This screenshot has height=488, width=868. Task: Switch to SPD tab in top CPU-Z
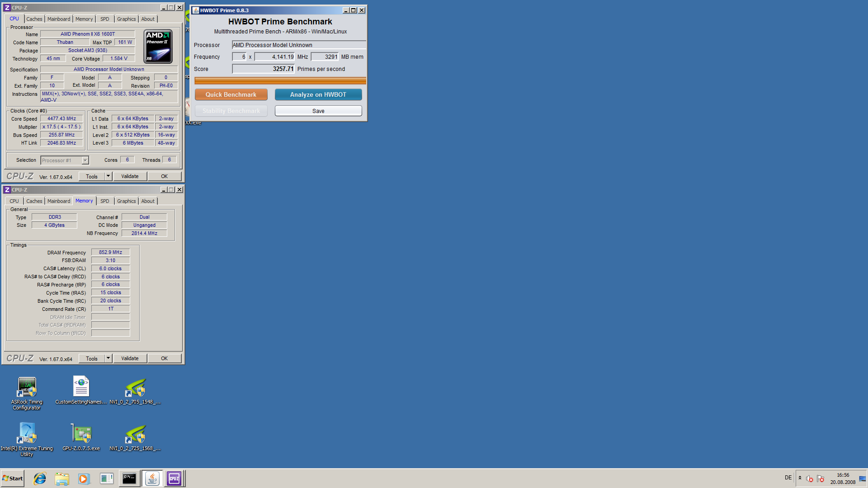tap(105, 19)
